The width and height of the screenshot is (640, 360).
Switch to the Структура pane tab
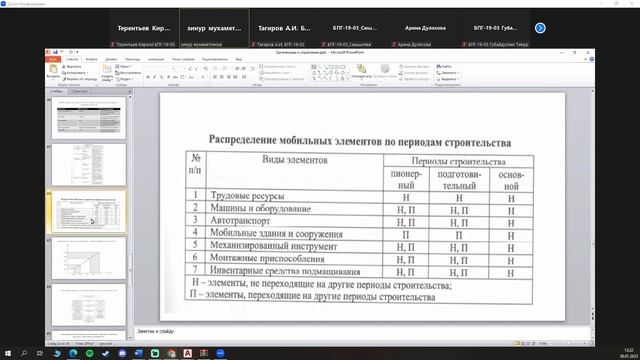(x=79, y=91)
